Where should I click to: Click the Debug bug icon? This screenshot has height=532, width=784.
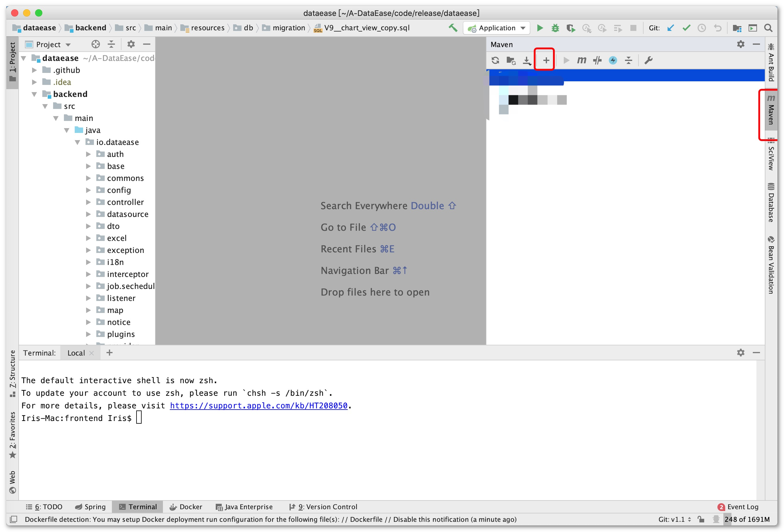click(555, 28)
